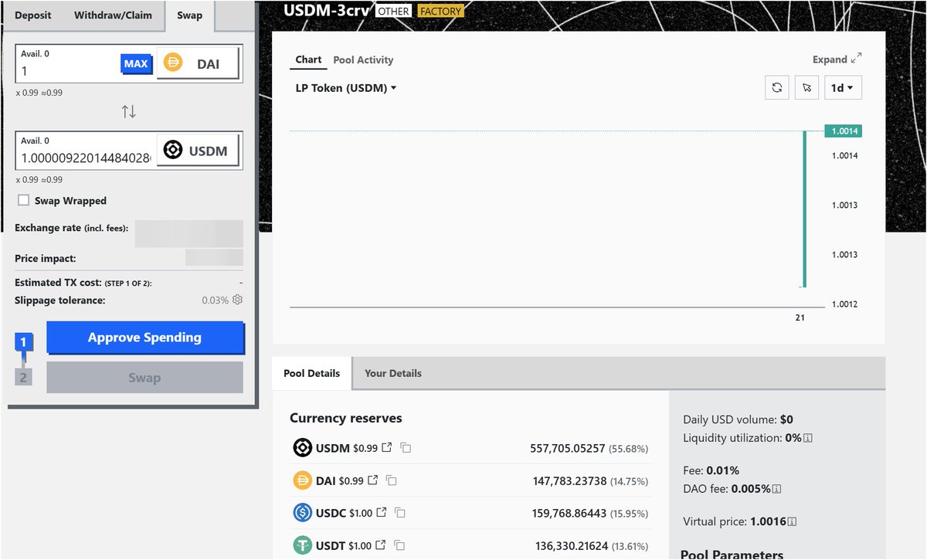The width and height of the screenshot is (927, 560).
Task: Click the USDM output amount field
Action: (x=86, y=158)
